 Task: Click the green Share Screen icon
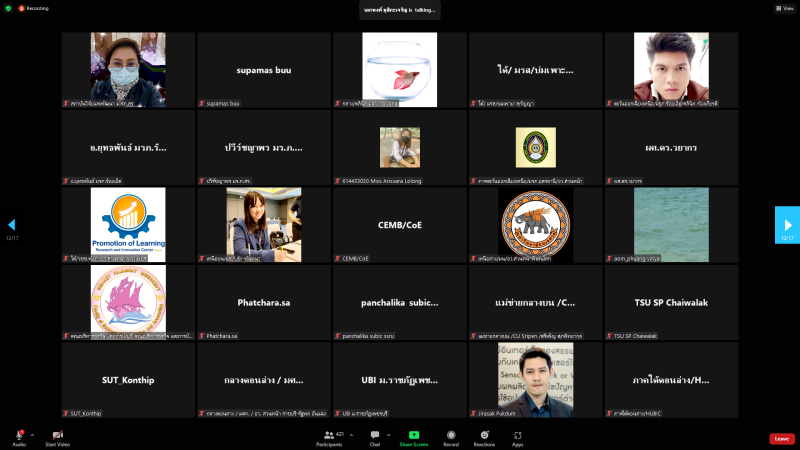(413, 436)
